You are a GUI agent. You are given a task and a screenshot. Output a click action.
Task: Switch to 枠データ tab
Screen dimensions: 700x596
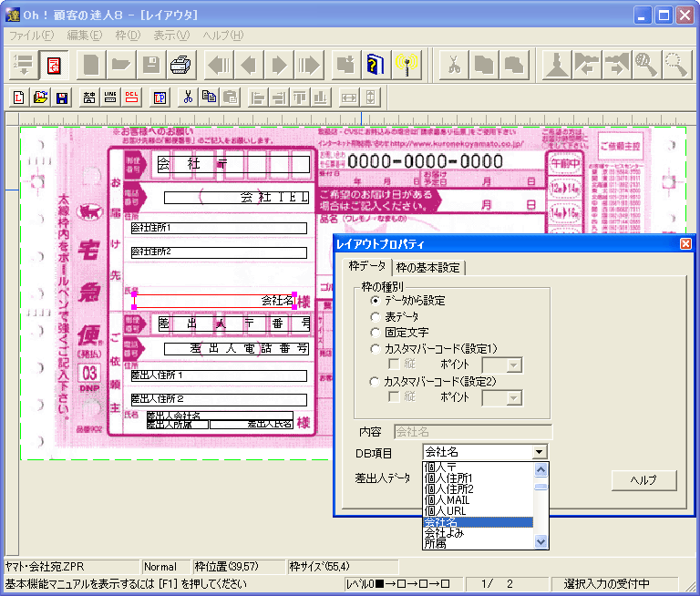(367, 266)
